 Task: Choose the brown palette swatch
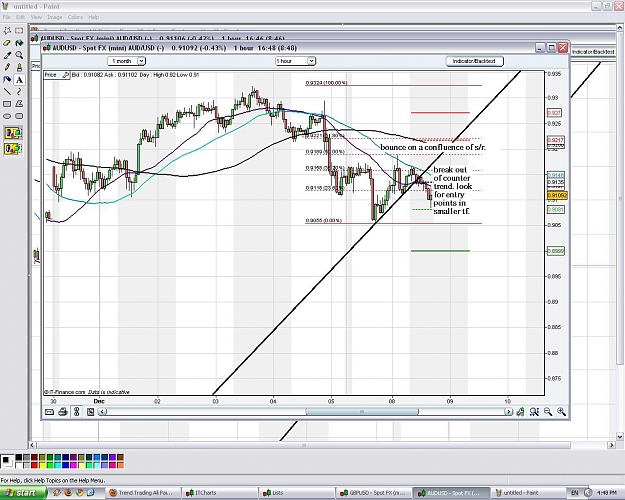[120, 457]
